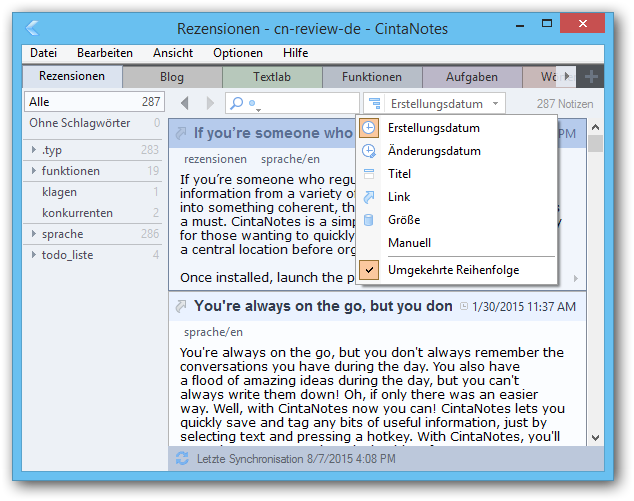This screenshot has height=501, width=634.
Task: Expand the sprache tag
Action: (34, 234)
